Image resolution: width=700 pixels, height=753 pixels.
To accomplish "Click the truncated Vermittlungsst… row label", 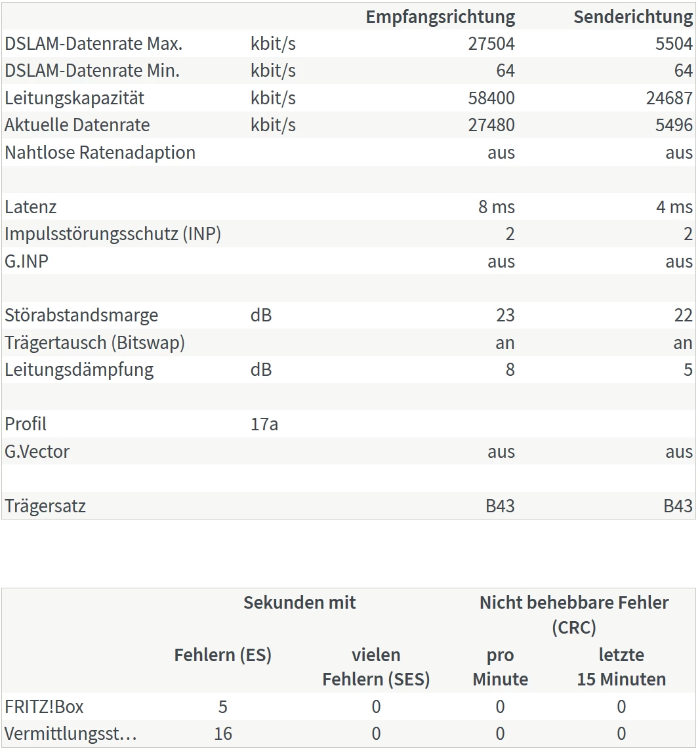I will [71, 734].
